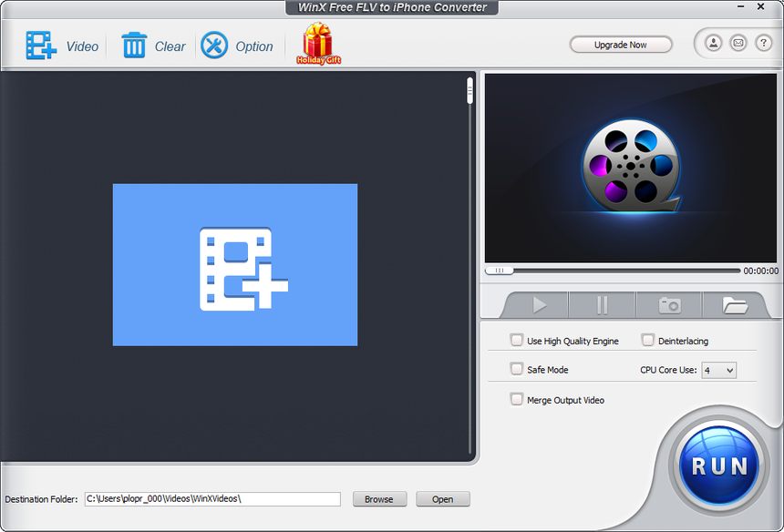Click the Browse button for destination folder
This screenshot has width=784, height=532.
click(x=379, y=499)
